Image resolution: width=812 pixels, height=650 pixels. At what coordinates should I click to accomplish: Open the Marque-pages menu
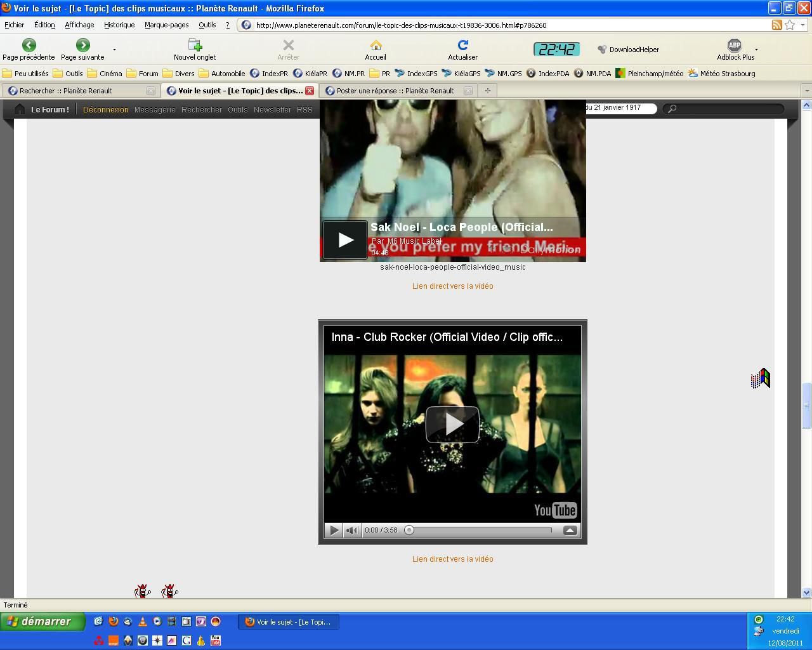[166, 25]
